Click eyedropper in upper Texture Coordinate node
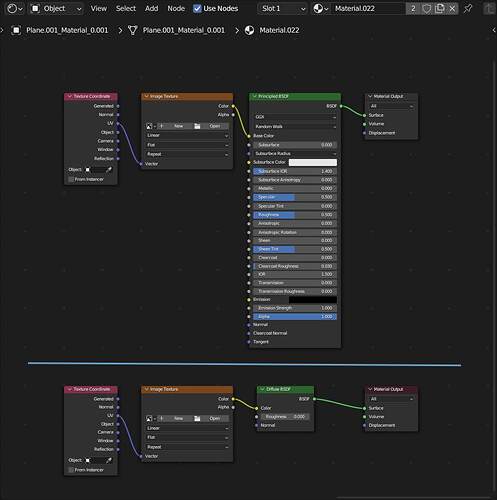This screenshot has height=500, width=497. tap(109, 170)
